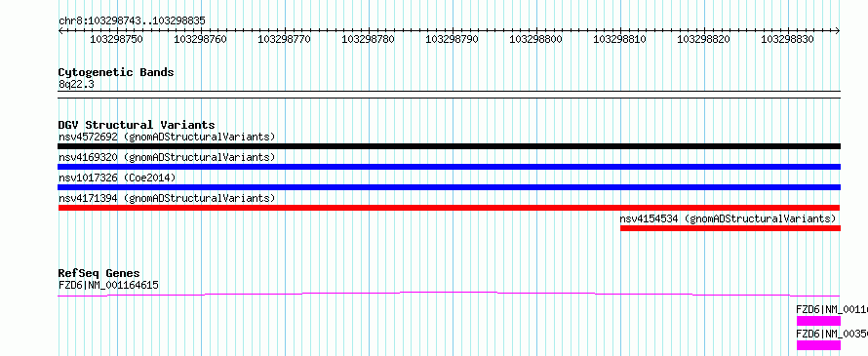Click the red nsv4154534 variant bar
Viewport: 868px width, 356px height.
[x=730, y=228]
